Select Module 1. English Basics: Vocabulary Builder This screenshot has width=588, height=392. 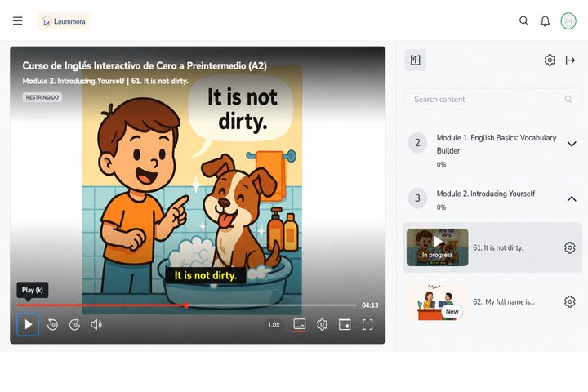pos(497,144)
